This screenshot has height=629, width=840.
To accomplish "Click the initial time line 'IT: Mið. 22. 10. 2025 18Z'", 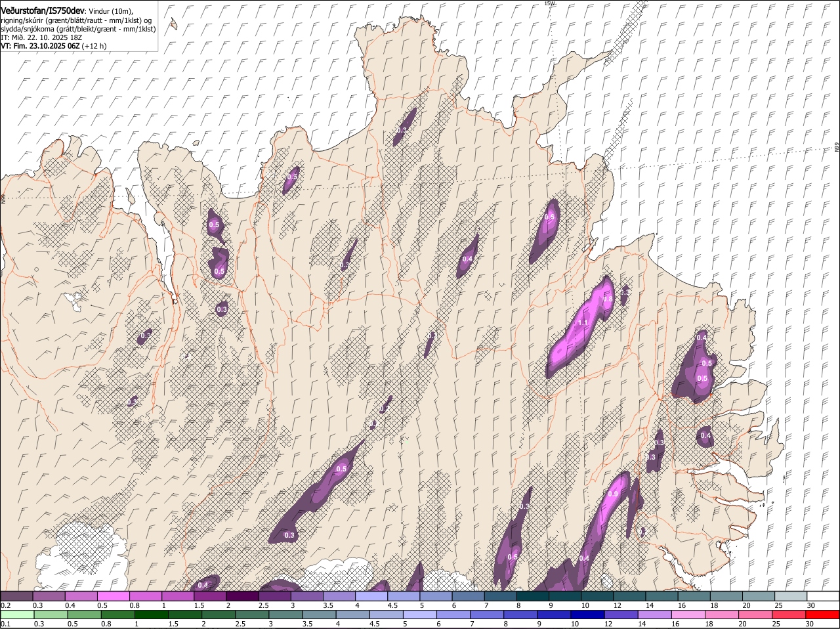I will [x=41, y=37].
